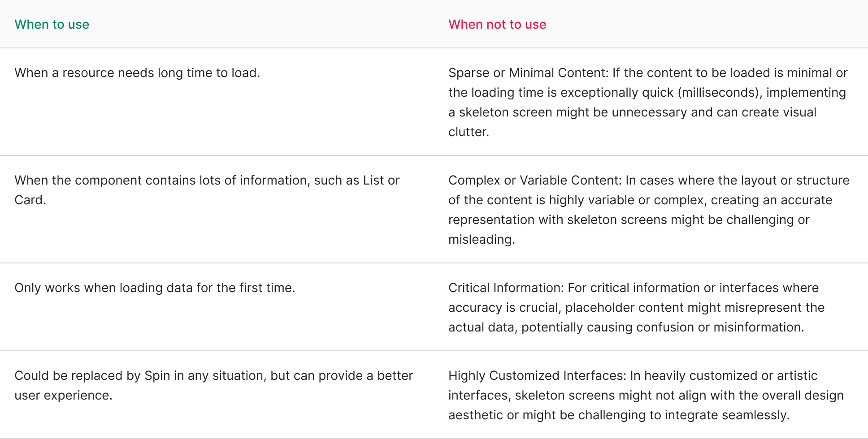
Task: Click the "When not to use" column header
Action: pos(497,24)
